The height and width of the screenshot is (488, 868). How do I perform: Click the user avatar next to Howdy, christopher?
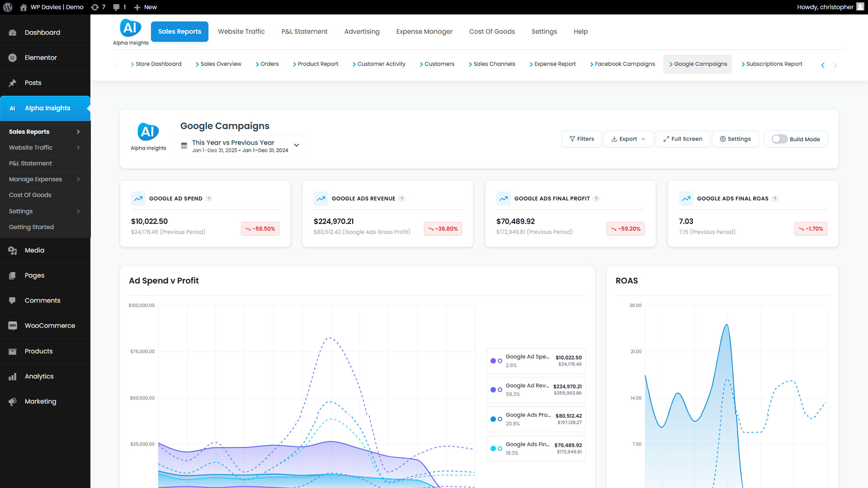(x=860, y=7)
